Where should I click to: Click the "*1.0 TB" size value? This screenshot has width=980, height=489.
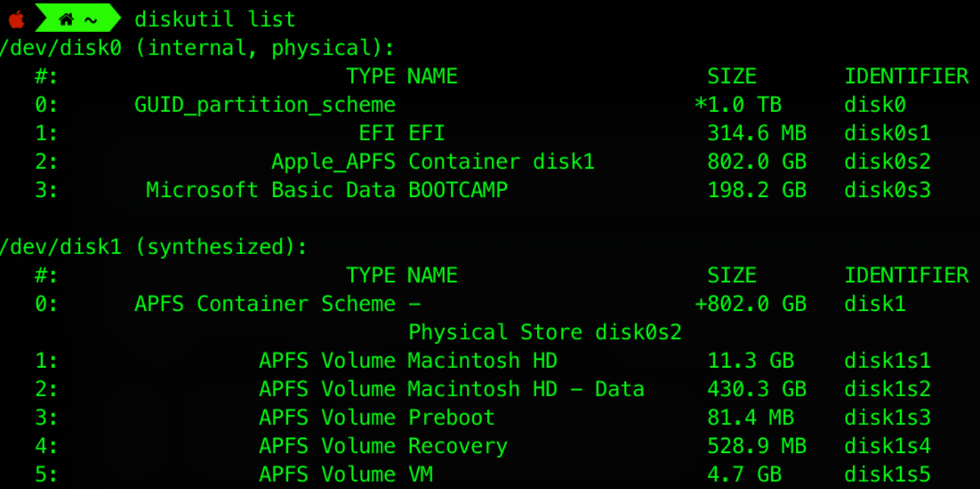[738, 105]
